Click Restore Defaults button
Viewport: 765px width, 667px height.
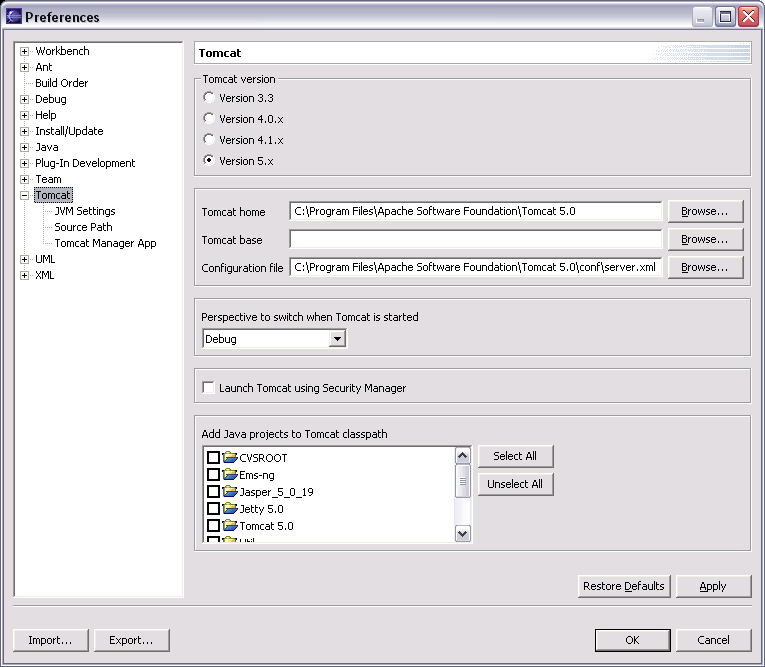(624, 586)
